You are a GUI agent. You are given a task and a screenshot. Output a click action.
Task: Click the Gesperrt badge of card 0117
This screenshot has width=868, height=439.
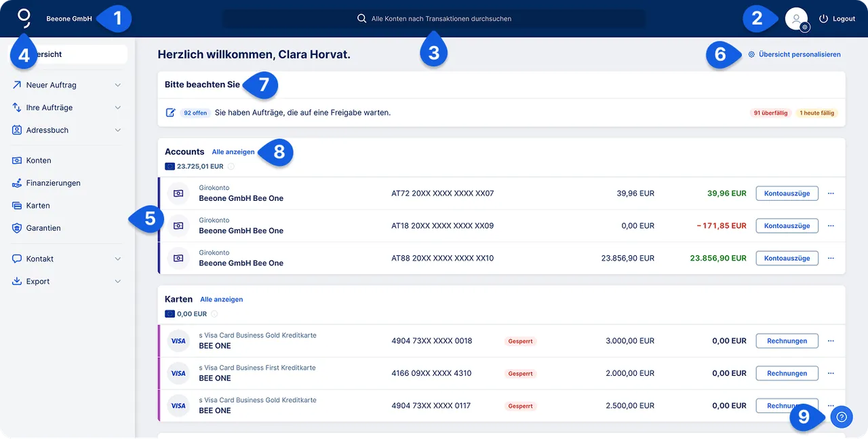[521, 406]
